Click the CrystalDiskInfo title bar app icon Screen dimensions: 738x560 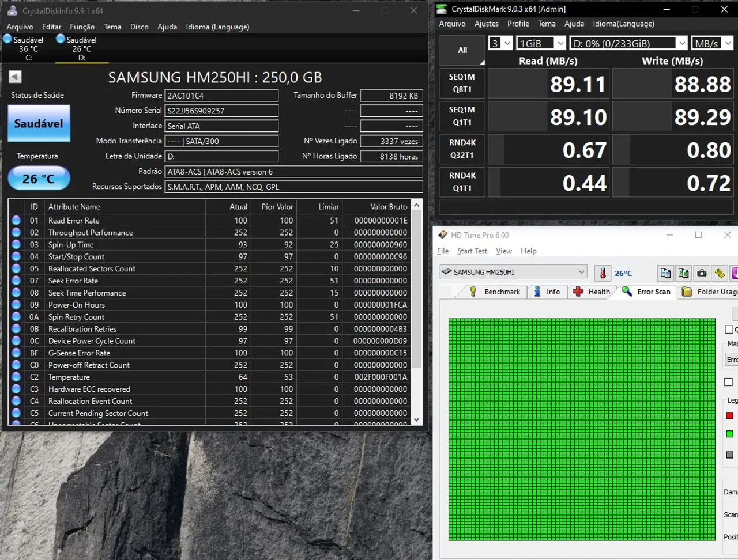[x=12, y=10]
